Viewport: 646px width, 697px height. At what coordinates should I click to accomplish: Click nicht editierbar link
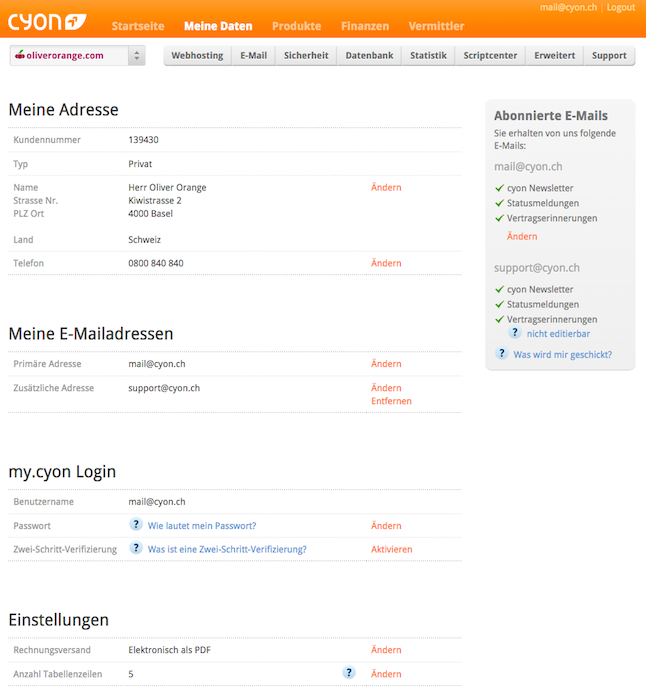pyautogui.click(x=558, y=334)
